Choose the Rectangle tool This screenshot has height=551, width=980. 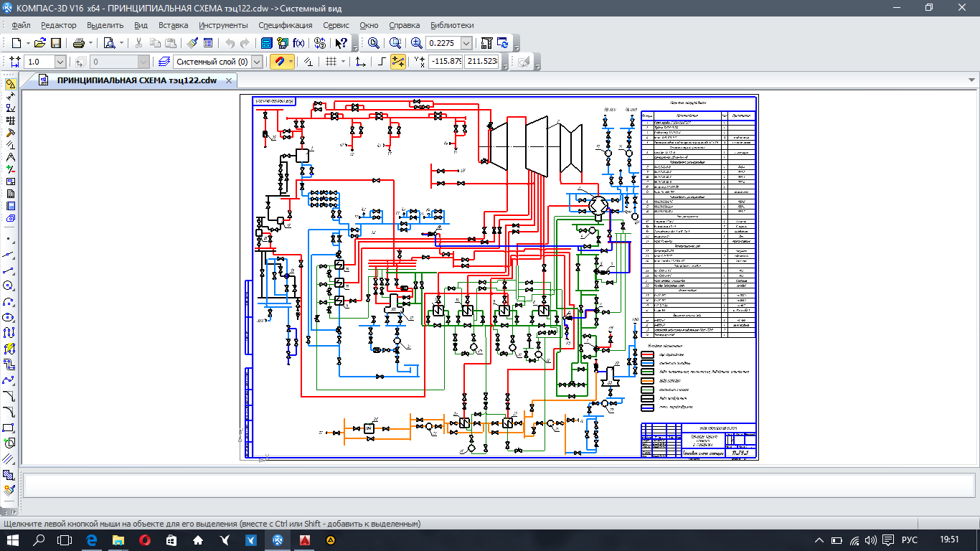coord(10,428)
